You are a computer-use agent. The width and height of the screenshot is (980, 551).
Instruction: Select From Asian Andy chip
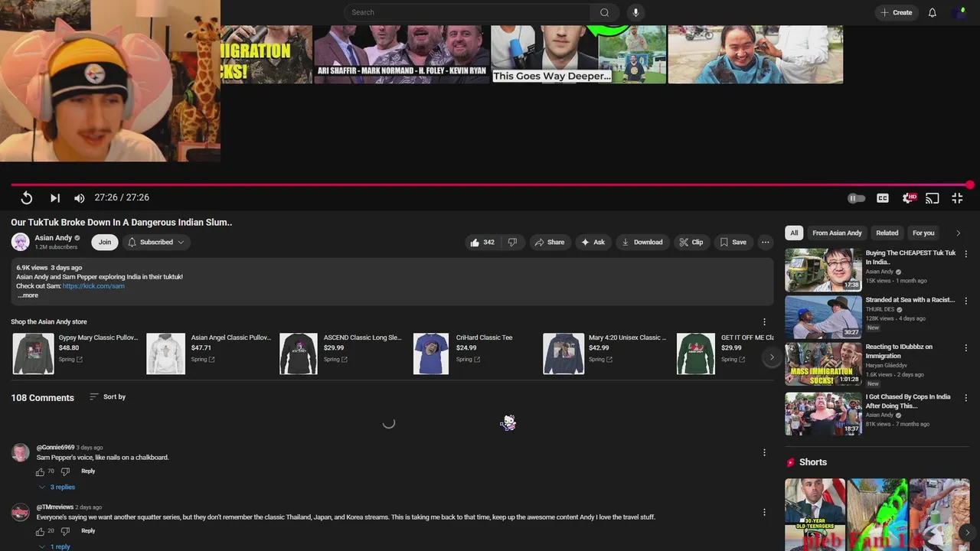pyautogui.click(x=837, y=233)
